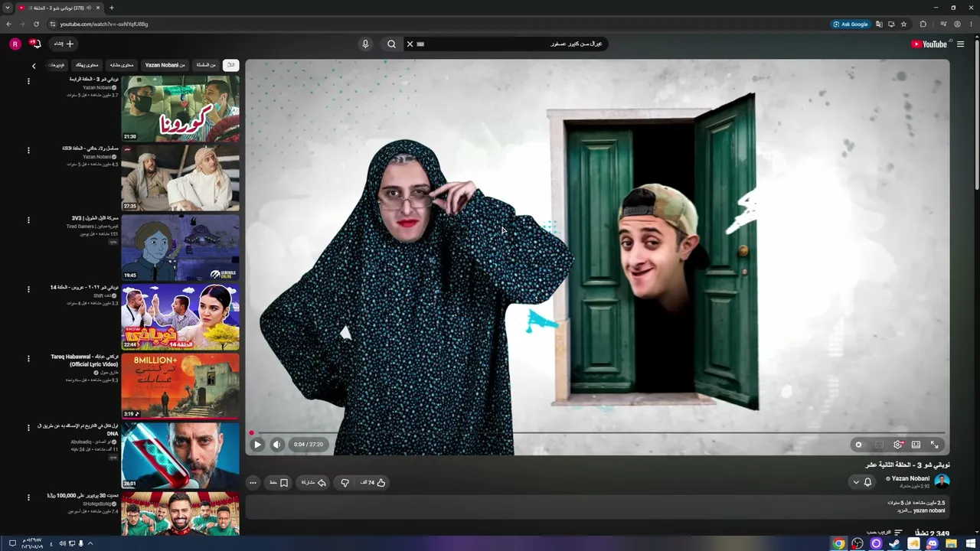Open player settings gear

coord(898,445)
